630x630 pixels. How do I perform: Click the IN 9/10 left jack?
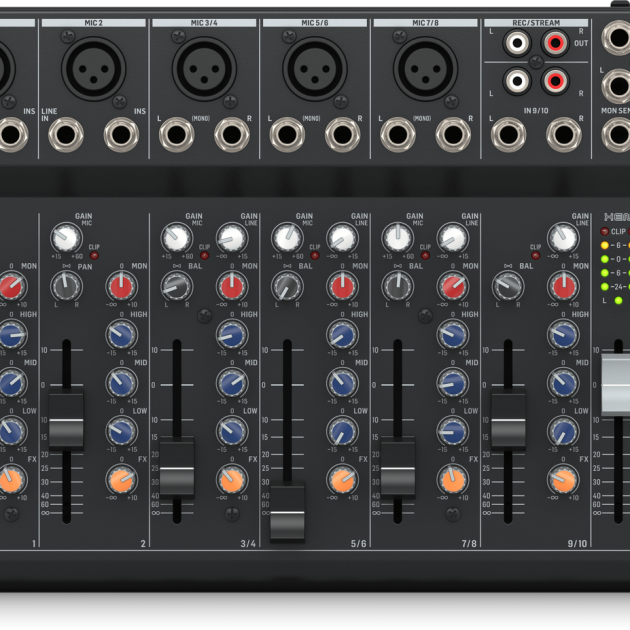tap(508, 135)
